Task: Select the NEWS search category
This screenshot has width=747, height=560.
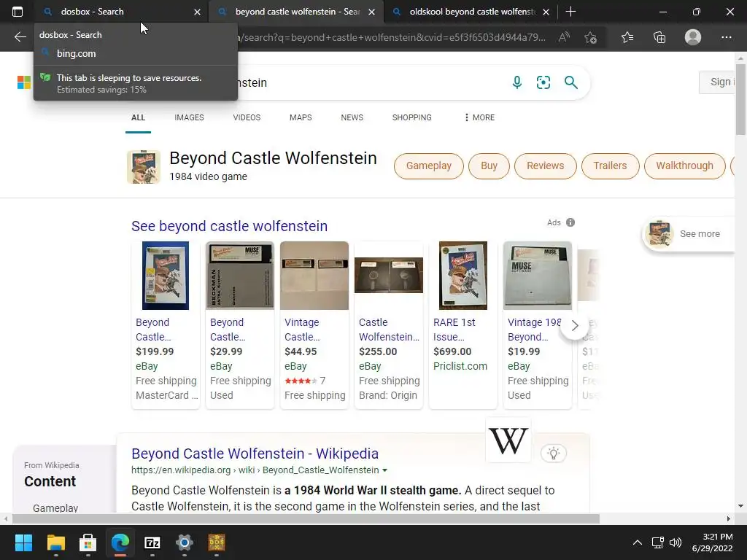Action: [352, 117]
